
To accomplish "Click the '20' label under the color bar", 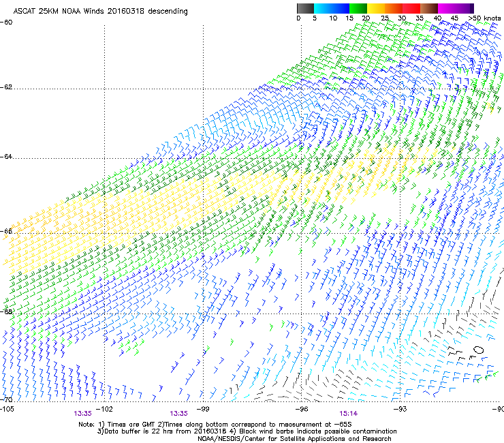I will point(366,18).
